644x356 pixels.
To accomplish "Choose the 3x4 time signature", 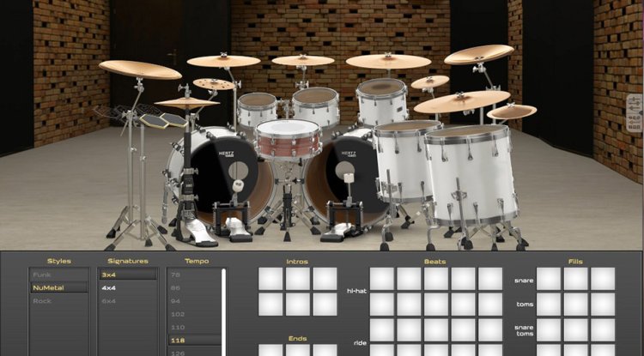I will [x=128, y=275].
